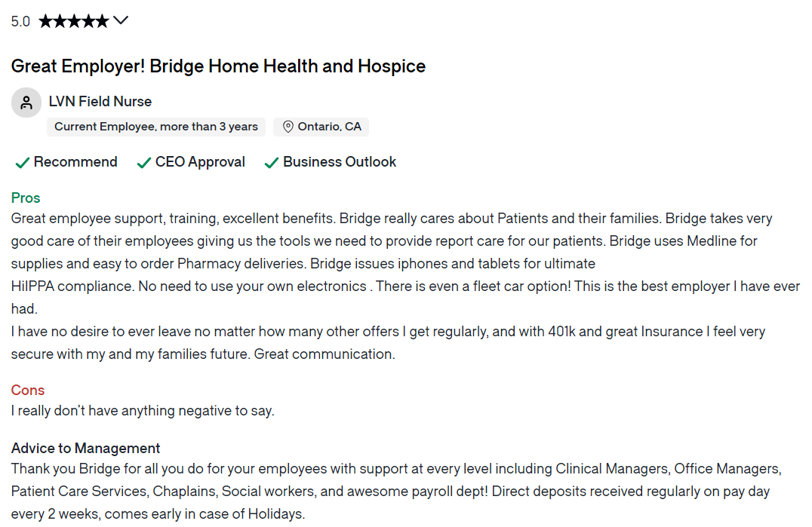
Task: Open the review title Great Employer!
Action: click(218, 66)
